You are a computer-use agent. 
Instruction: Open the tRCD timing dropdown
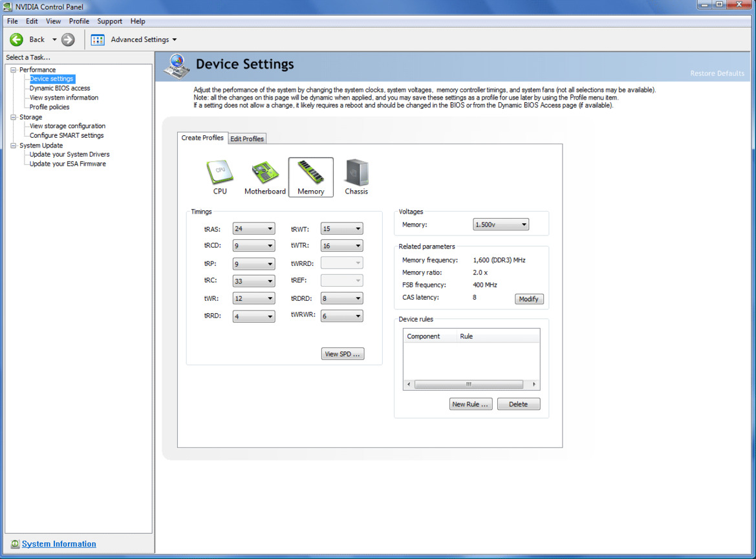tap(254, 245)
